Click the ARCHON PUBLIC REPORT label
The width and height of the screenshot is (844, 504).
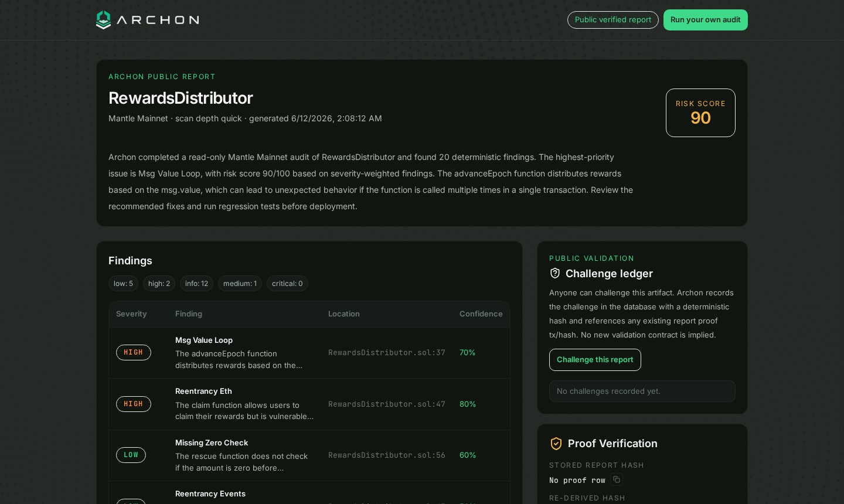click(162, 77)
